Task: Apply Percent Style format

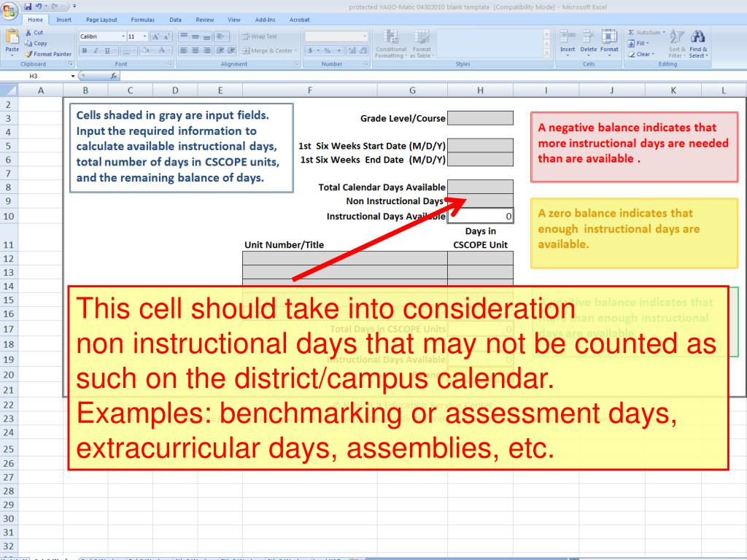Action: (328, 50)
